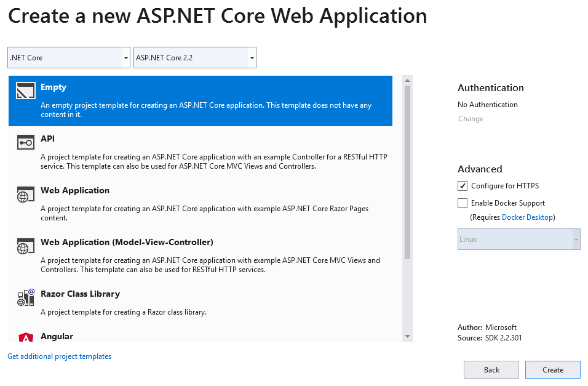Click the scroll up arrow in template list
Screen dimensions: 588x386
point(407,81)
